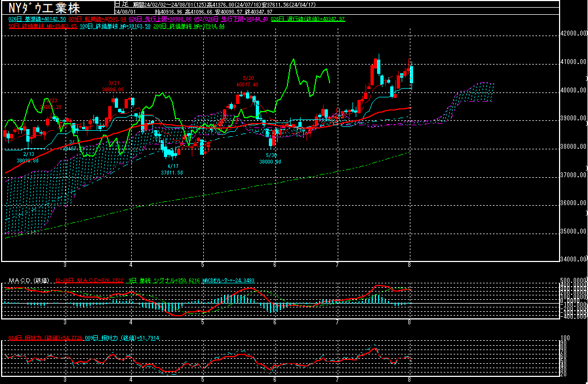Click the 34000.00 price axis label
Viewport: 588px width, 384px height.
(573, 259)
